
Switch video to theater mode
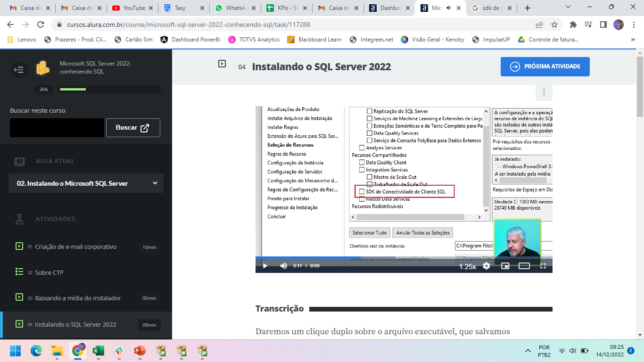524,266
